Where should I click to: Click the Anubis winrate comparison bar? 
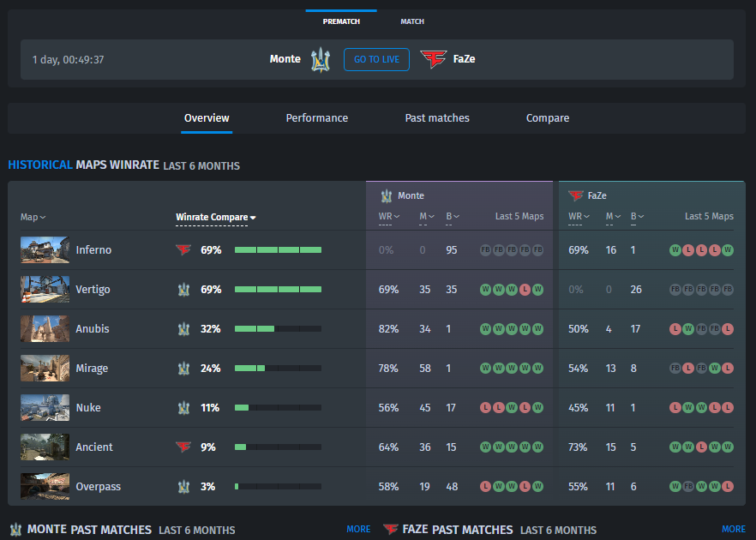pyautogui.click(x=279, y=329)
